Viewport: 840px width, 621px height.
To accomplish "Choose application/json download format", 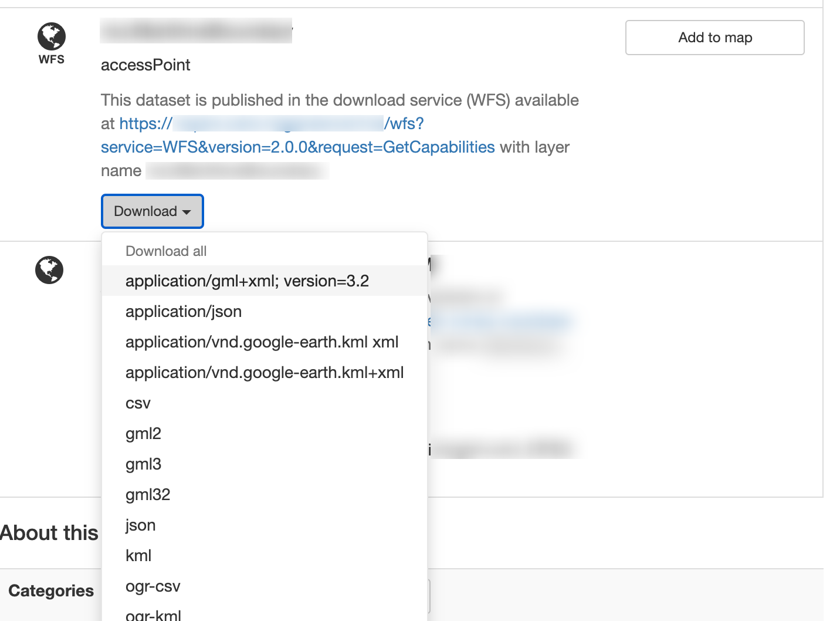I will (x=265, y=311).
